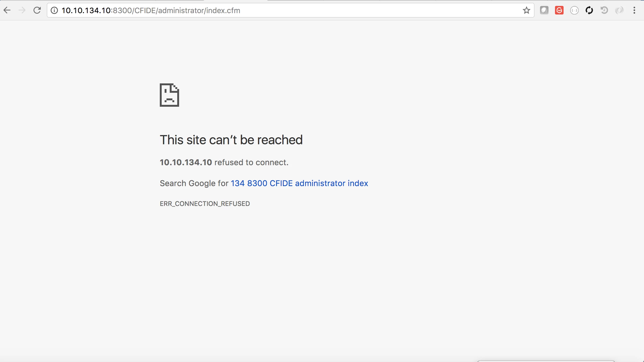Open the red Gmail checker extension

coord(559,10)
